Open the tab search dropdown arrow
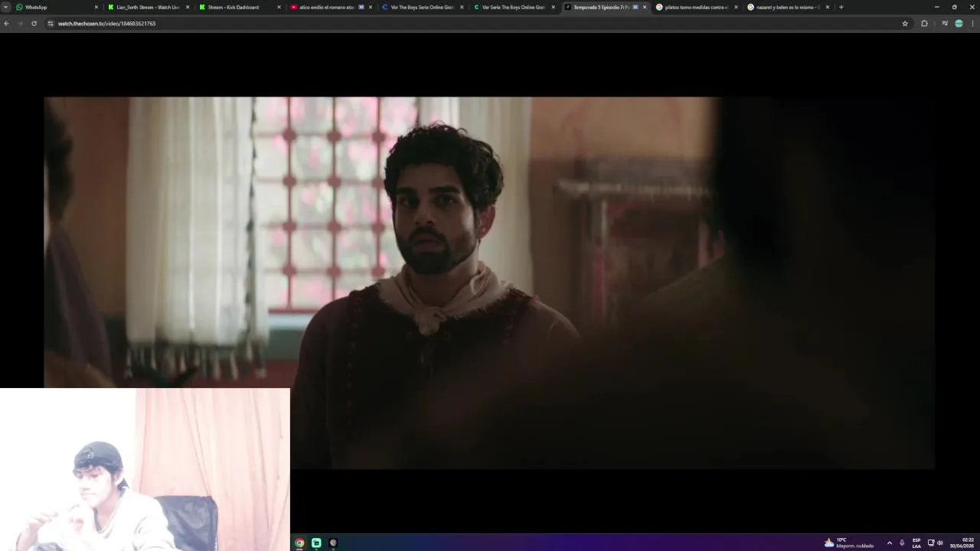Image resolution: width=980 pixels, height=551 pixels. pyautogui.click(x=6, y=7)
